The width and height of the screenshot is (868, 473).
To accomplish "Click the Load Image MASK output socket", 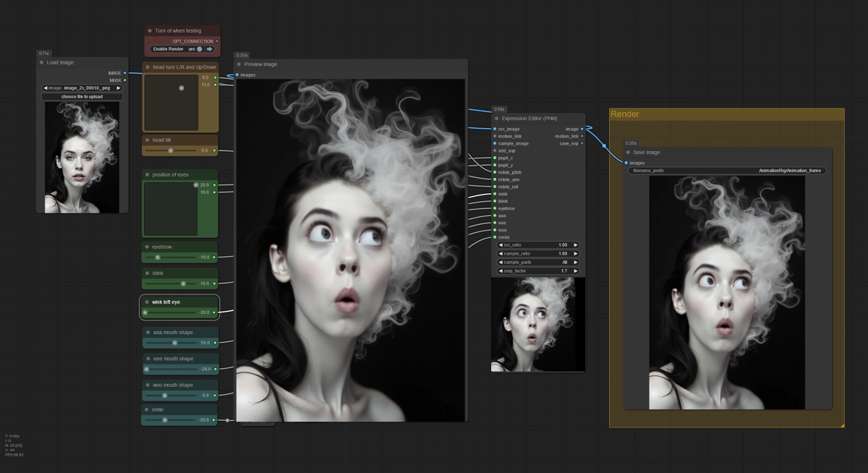I will pyautogui.click(x=124, y=80).
